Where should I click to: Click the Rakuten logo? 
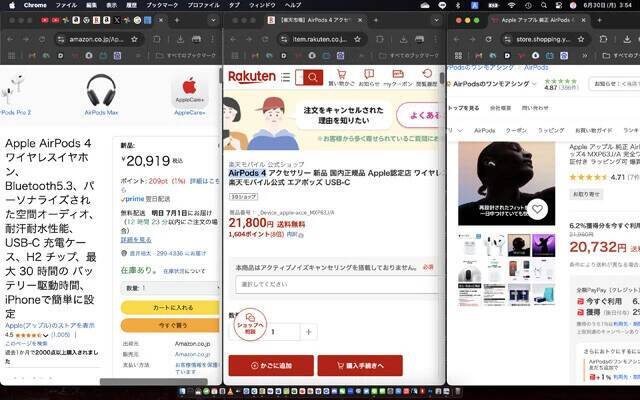pyautogui.click(x=251, y=77)
